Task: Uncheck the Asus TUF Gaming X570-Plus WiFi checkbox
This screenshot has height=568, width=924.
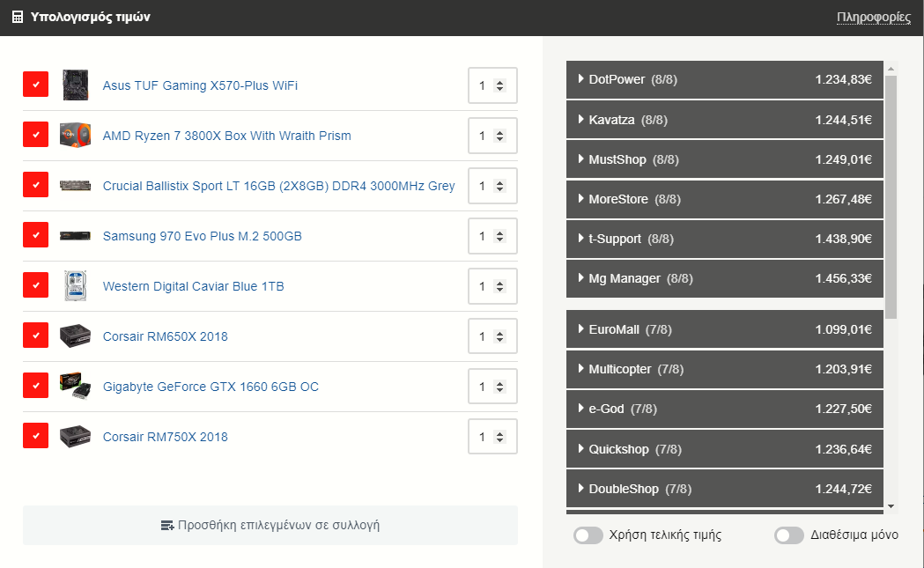Action: tap(35, 85)
